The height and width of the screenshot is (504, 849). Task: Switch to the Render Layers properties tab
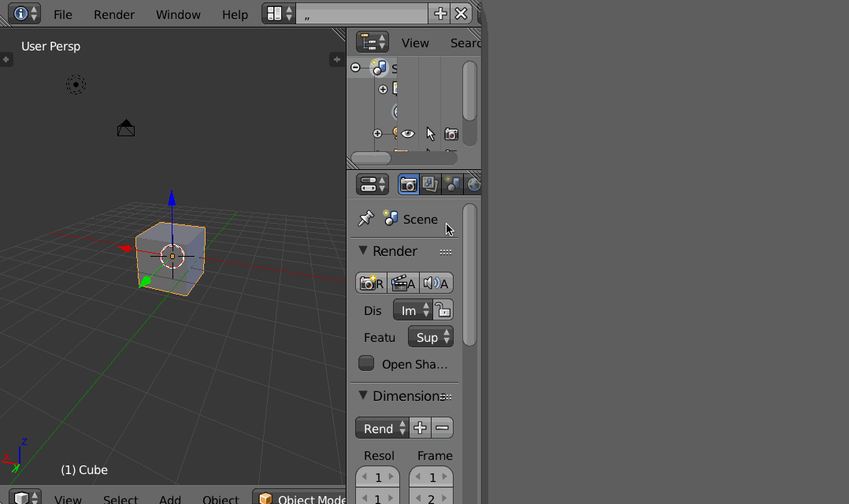[x=430, y=183]
